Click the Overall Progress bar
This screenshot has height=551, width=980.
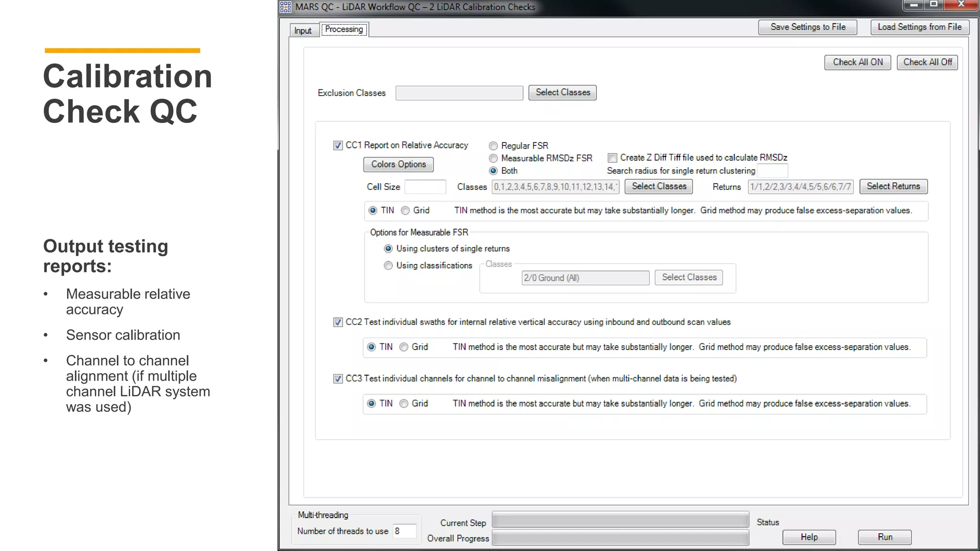click(620, 539)
